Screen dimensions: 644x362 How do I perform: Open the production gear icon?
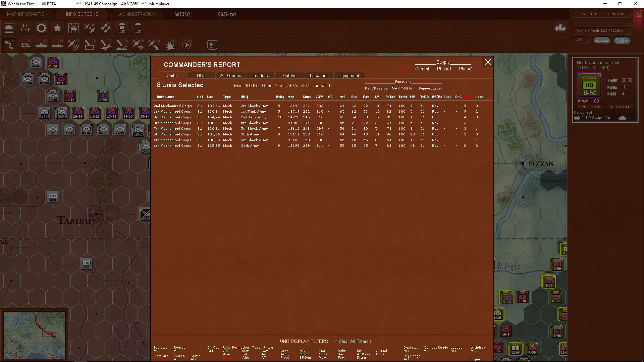point(41,28)
